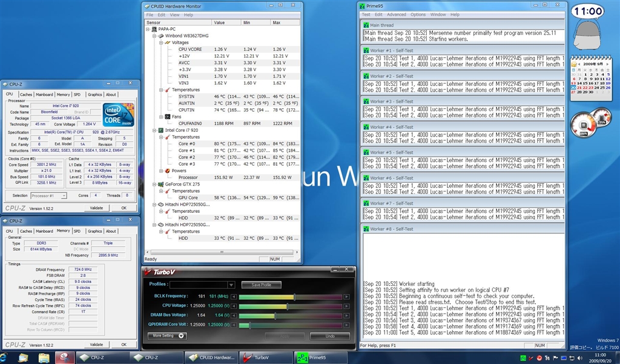Viewport: 620px width, 364px height.
Task: Click the PAPA-PC computer icon in HWMonitor tree
Action: pyautogui.click(x=154, y=29)
